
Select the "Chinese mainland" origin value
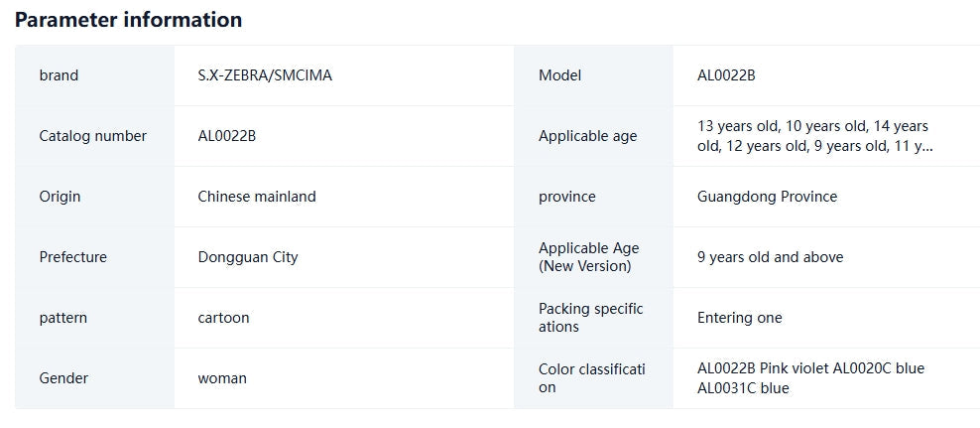pyautogui.click(x=257, y=197)
